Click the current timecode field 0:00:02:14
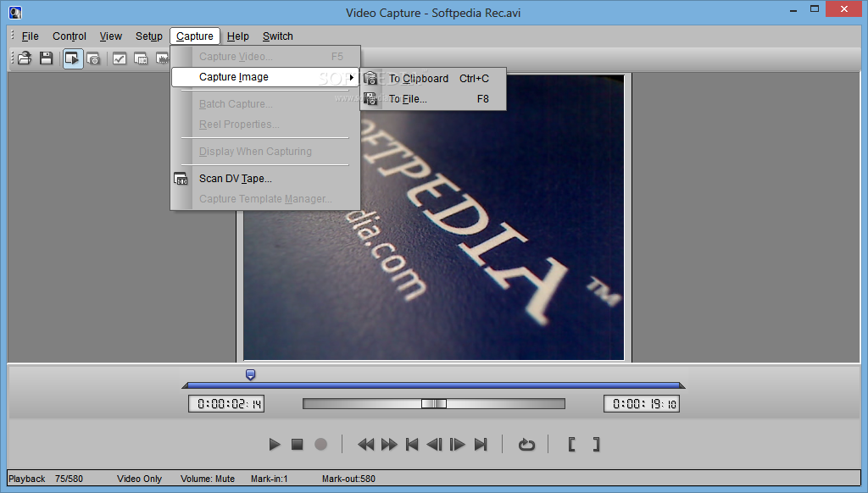Image resolution: width=868 pixels, height=493 pixels. tap(225, 404)
